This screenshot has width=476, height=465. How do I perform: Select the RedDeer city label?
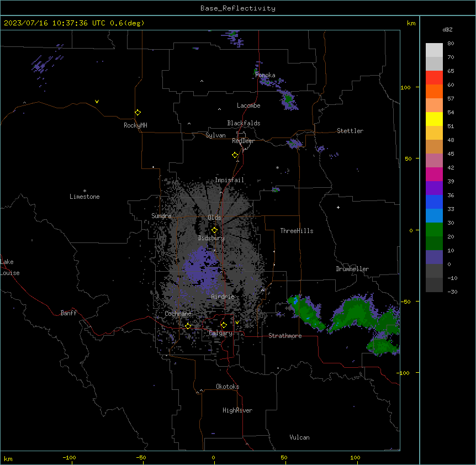pyautogui.click(x=243, y=141)
